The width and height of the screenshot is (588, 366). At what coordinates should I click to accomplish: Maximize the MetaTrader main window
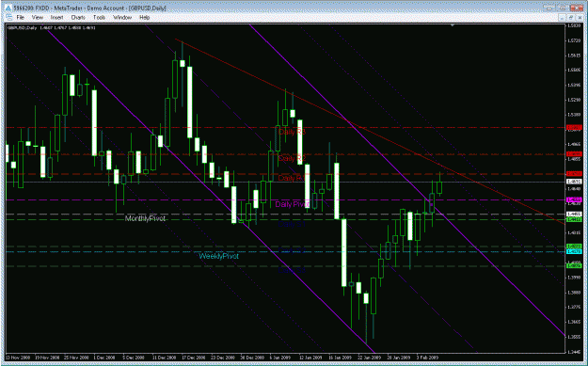(x=564, y=8)
